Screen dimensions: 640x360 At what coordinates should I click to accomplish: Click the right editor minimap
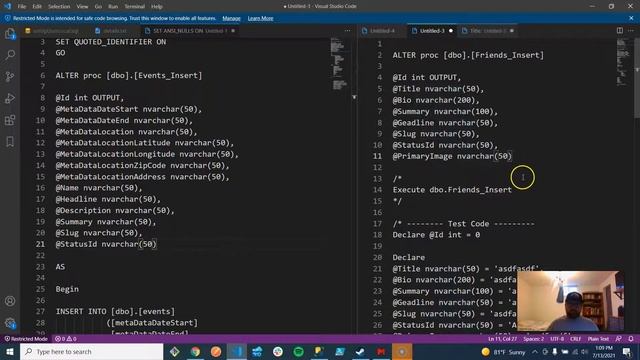pyautogui.click(x=623, y=61)
